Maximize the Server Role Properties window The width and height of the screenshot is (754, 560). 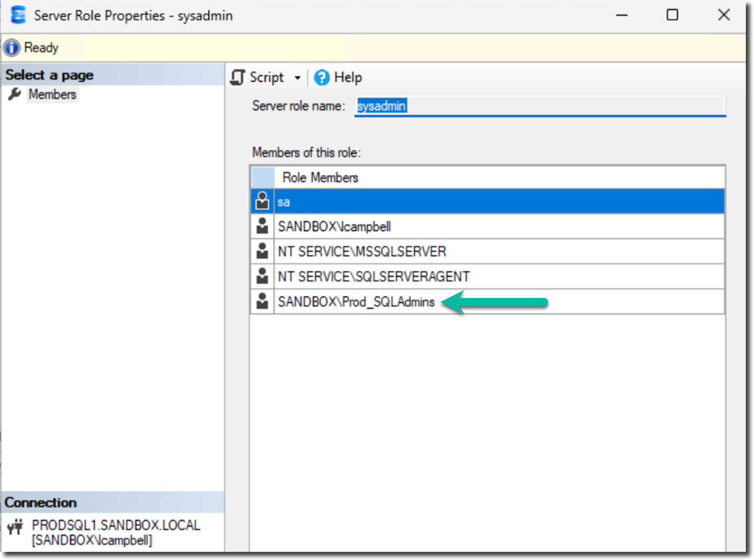pyautogui.click(x=672, y=15)
